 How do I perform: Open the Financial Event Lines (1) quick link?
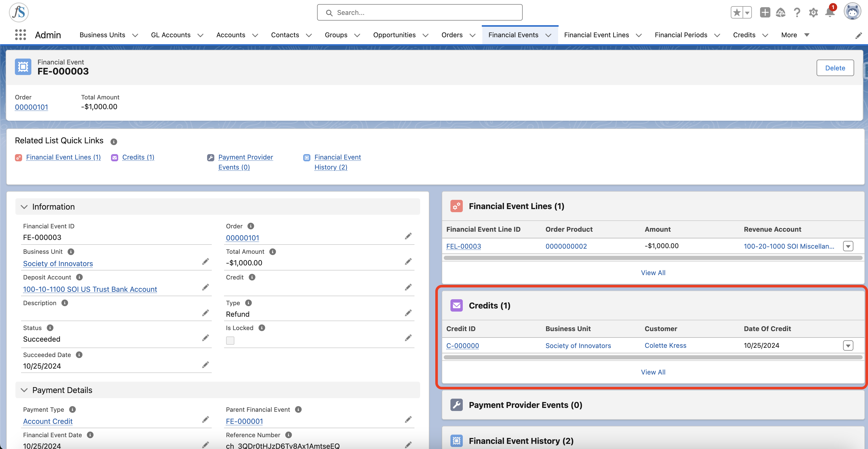click(63, 157)
